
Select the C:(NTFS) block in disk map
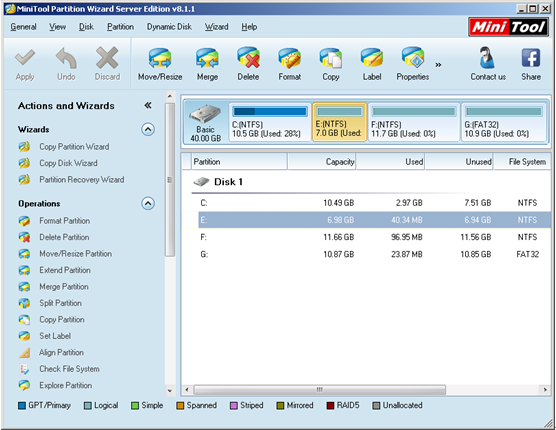tap(270, 122)
